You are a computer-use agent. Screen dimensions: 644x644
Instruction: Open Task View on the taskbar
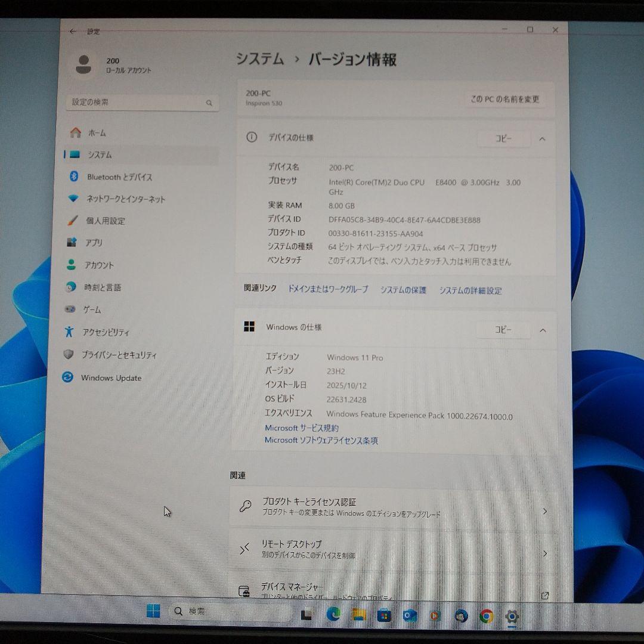tap(306, 614)
